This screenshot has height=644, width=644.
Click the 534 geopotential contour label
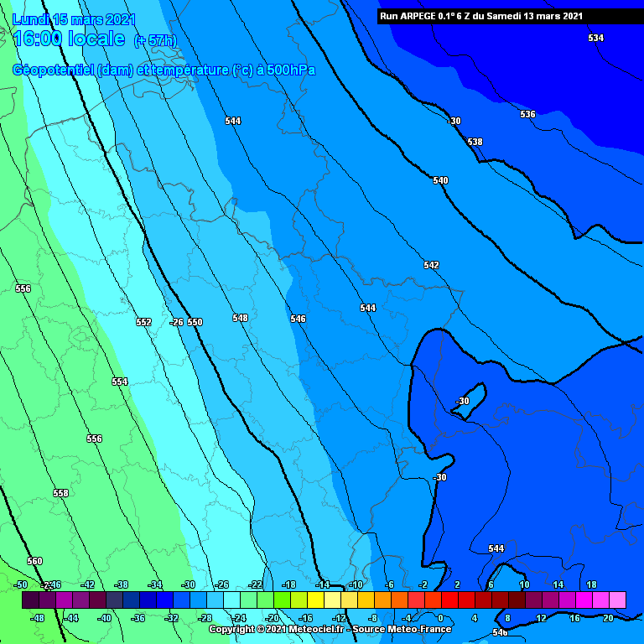point(595,39)
